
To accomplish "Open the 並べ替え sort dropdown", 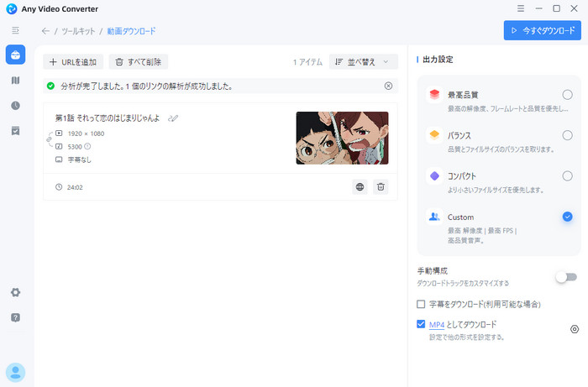I will (364, 62).
